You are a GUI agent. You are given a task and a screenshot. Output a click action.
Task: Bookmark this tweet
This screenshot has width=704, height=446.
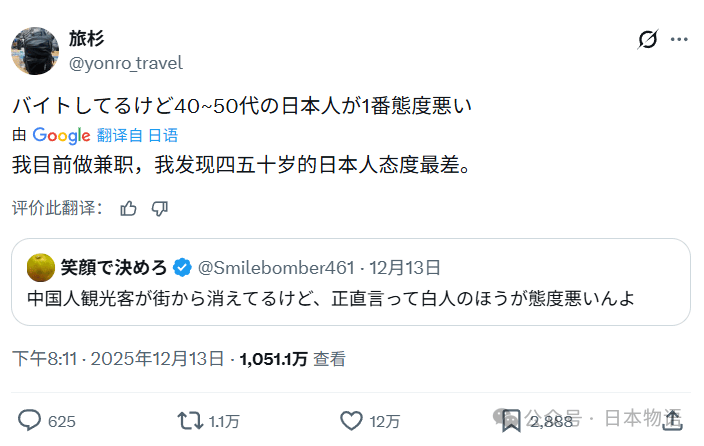[510, 420]
